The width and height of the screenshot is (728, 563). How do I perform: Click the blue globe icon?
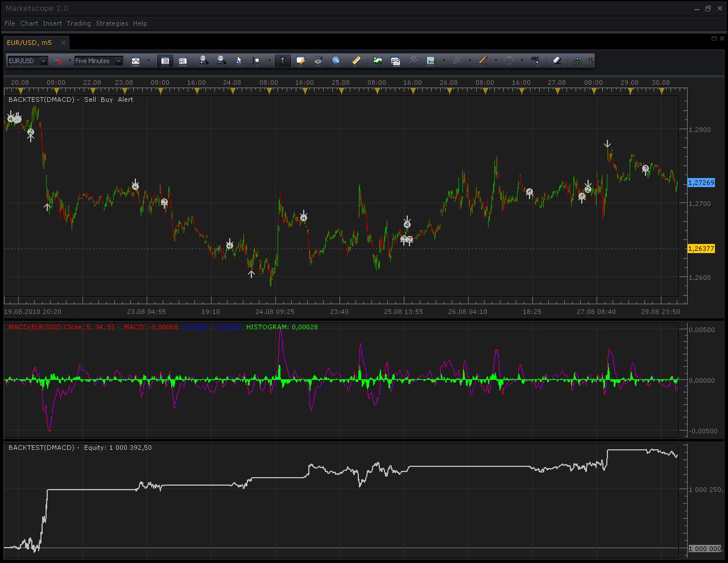pos(336,61)
